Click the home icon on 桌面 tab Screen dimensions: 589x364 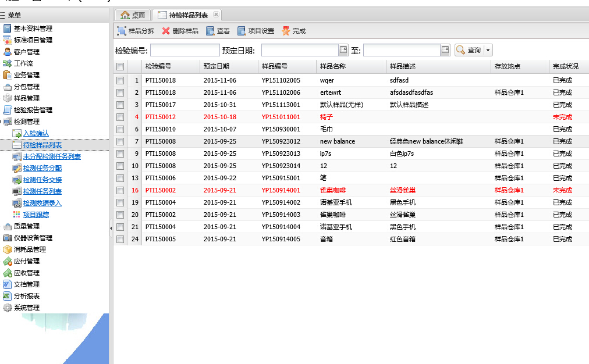[x=125, y=15]
